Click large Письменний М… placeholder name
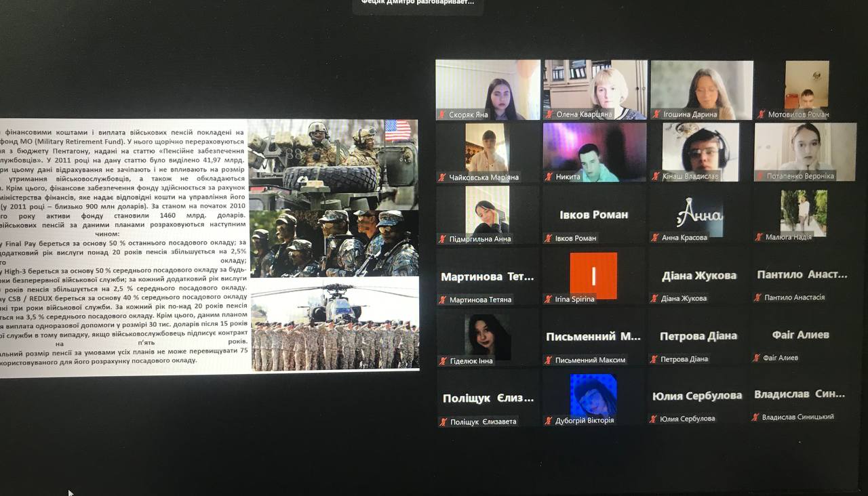 (x=593, y=337)
